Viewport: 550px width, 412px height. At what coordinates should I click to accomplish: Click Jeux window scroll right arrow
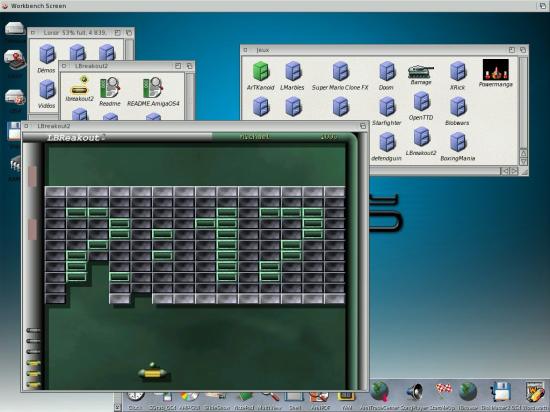pyautogui.click(x=514, y=171)
